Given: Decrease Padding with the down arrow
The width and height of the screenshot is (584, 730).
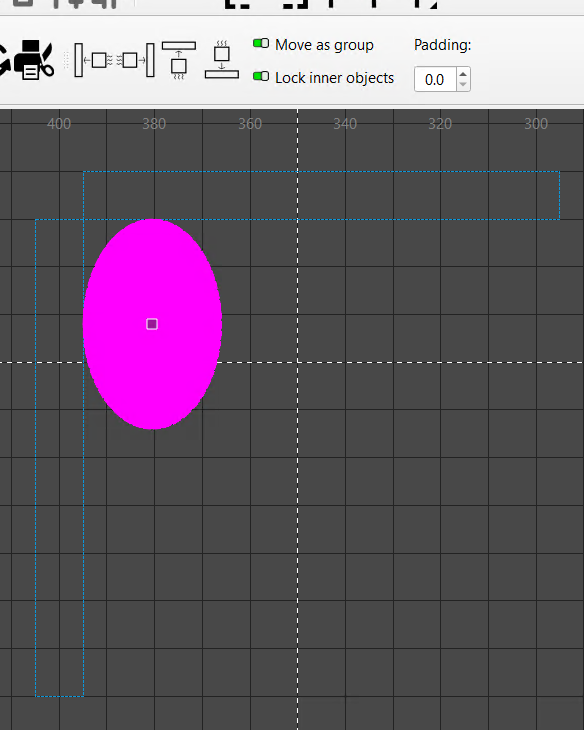Looking at the screenshot, I should (463, 85).
